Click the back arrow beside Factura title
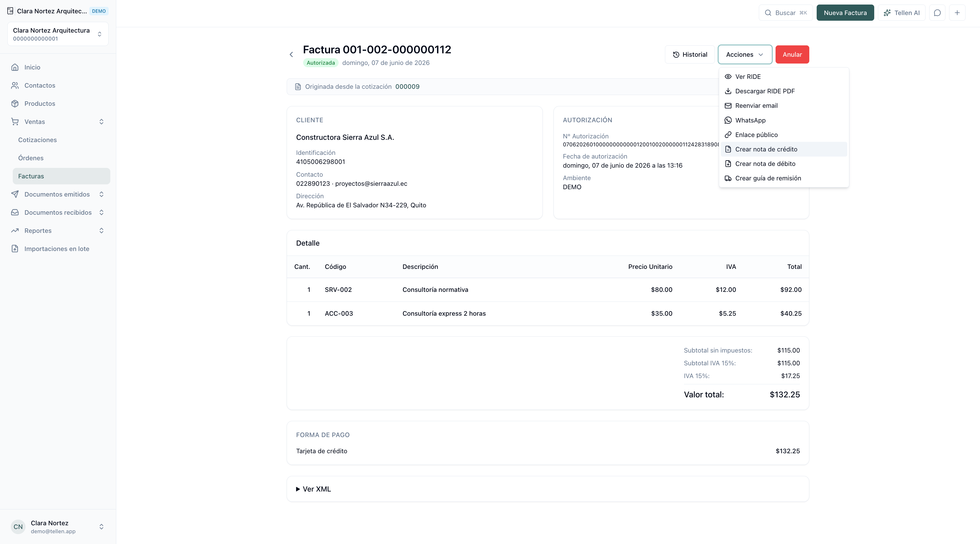The width and height of the screenshot is (980, 544). [x=292, y=54]
